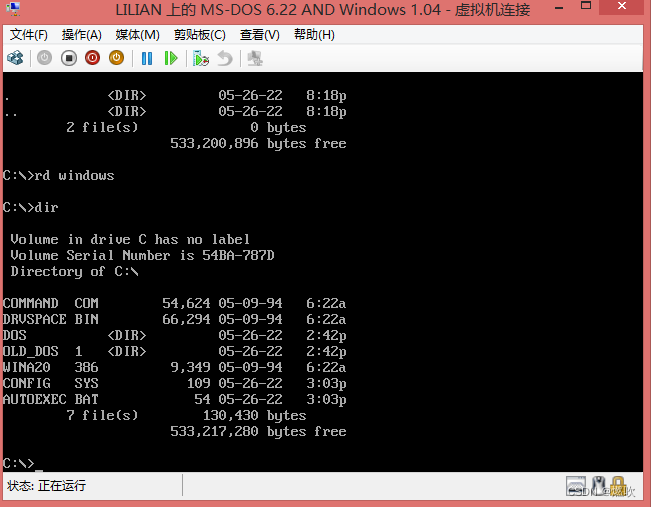651x507 pixels.
Task: Click the 'WINA20 386' file line
Action: 174,367
